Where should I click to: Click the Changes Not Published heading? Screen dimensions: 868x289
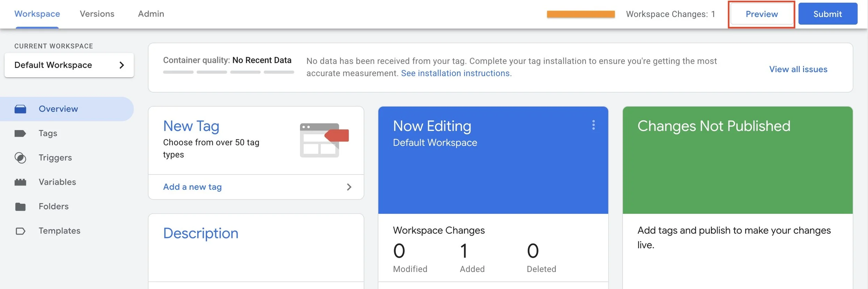[x=714, y=126]
